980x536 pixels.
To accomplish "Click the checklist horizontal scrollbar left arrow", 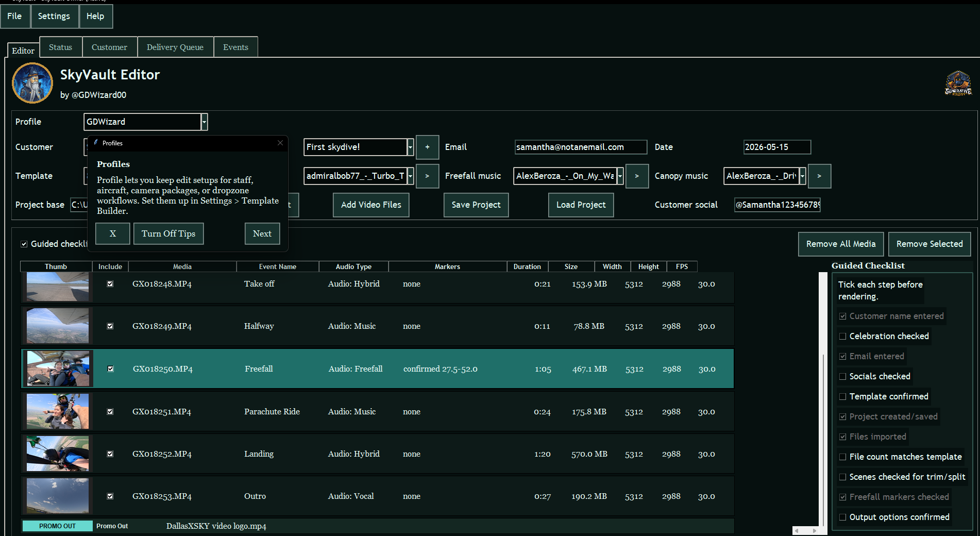I will point(797,530).
